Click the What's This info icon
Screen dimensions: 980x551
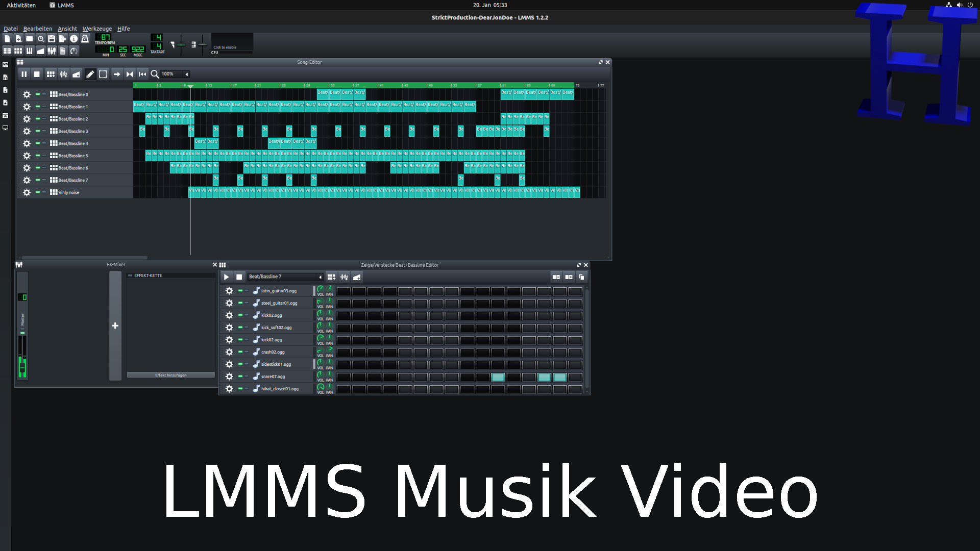74,39
